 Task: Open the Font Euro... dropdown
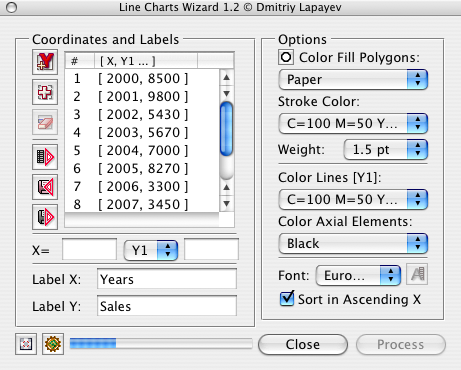pos(358,275)
